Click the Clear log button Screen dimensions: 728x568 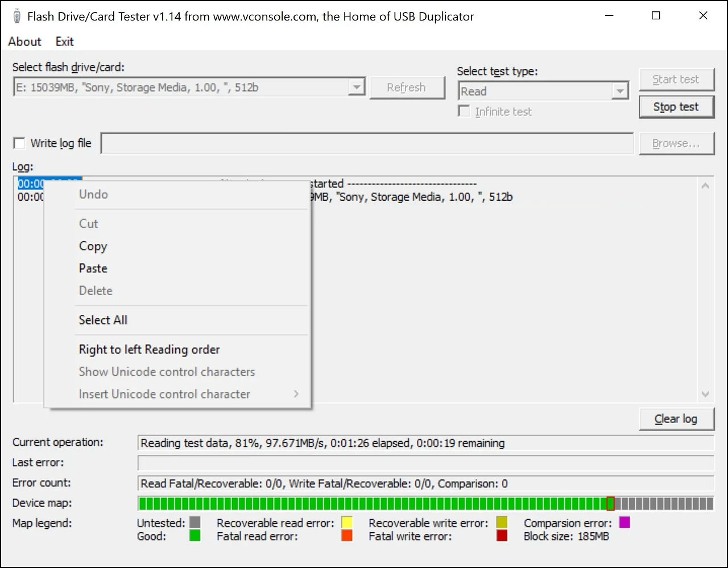tap(676, 418)
